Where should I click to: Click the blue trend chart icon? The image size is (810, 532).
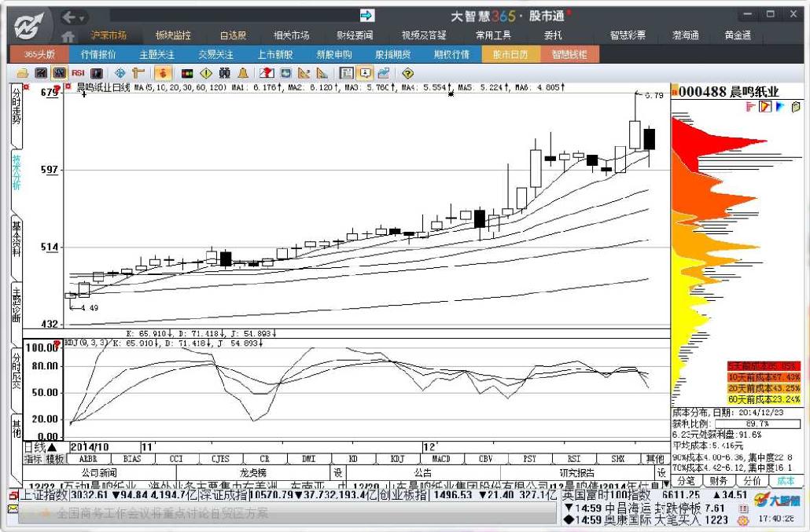(383, 73)
